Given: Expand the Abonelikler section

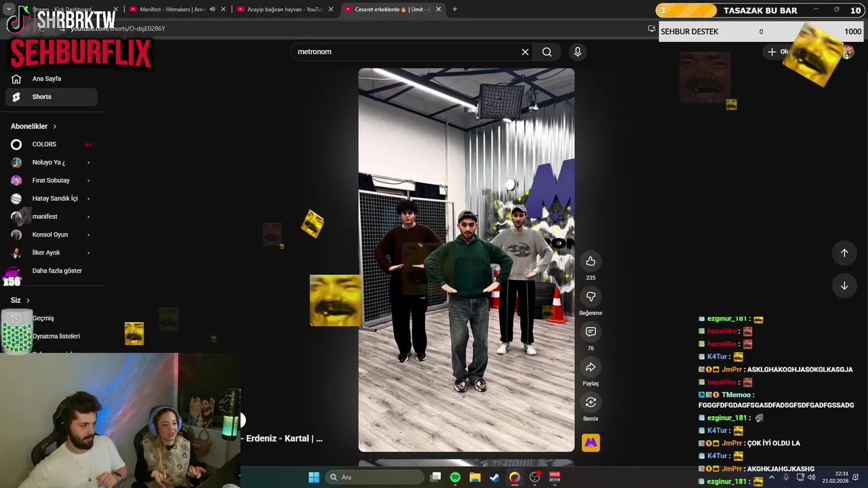Looking at the screenshot, I should pos(34,126).
